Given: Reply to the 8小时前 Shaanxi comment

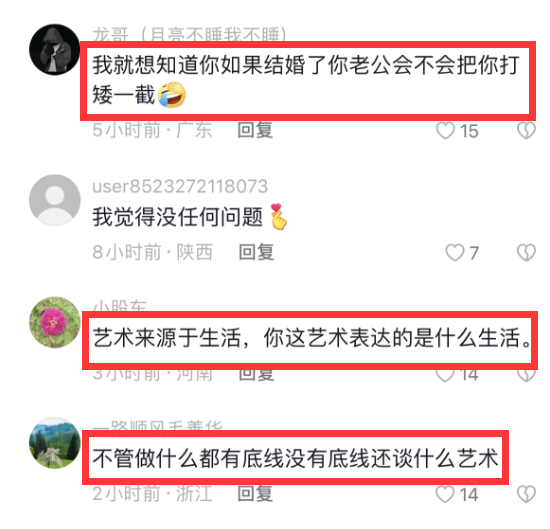Looking at the screenshot, I should [256, 252].
